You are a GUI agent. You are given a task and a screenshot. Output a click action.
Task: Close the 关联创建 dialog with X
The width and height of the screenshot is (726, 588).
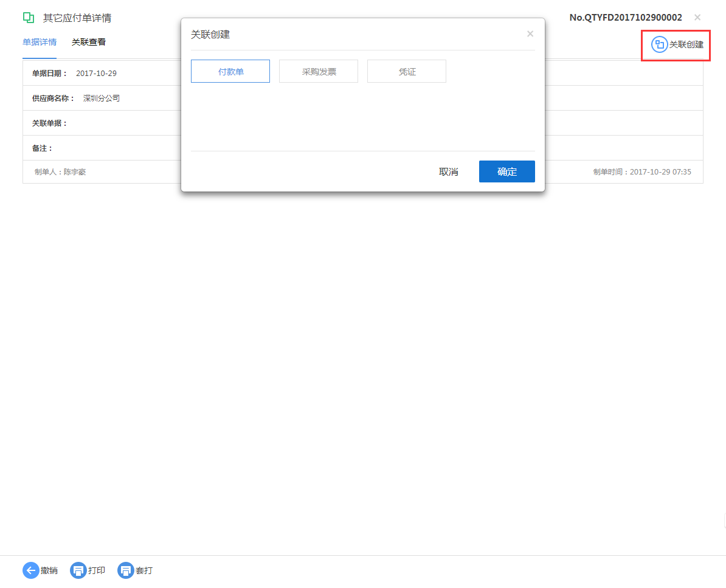point(530,34)
